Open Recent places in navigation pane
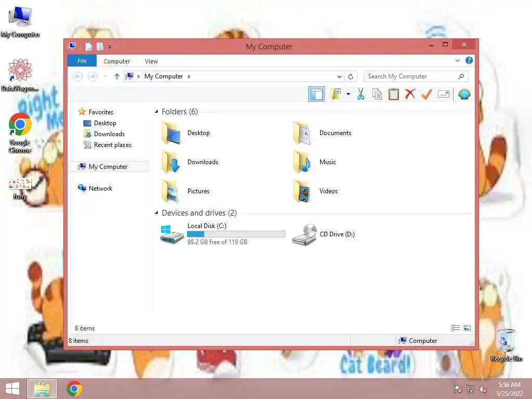Image resolution: width=532 pixels, height=399 pixels. coord(112,144)
